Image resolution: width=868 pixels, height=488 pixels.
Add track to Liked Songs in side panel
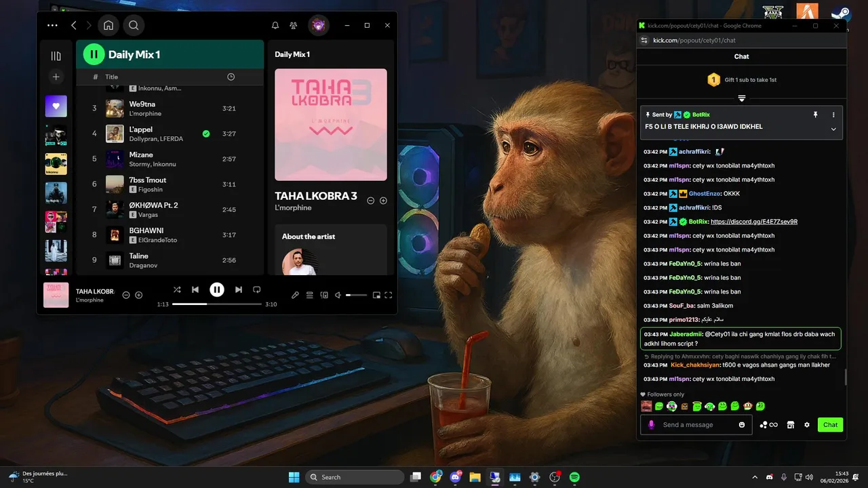383,201
